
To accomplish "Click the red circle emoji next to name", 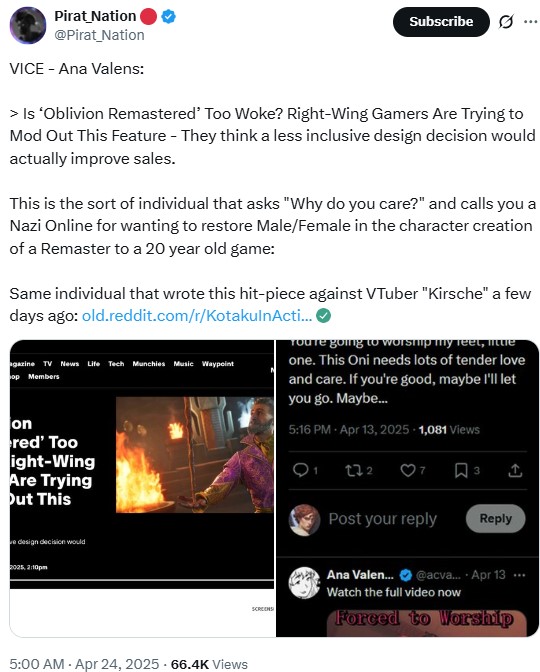I will [x=148, y=16].
